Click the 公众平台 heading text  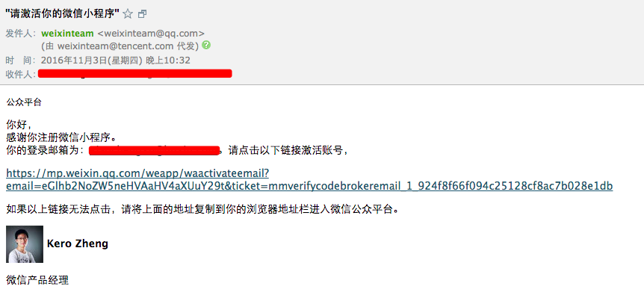pos(24,103)
